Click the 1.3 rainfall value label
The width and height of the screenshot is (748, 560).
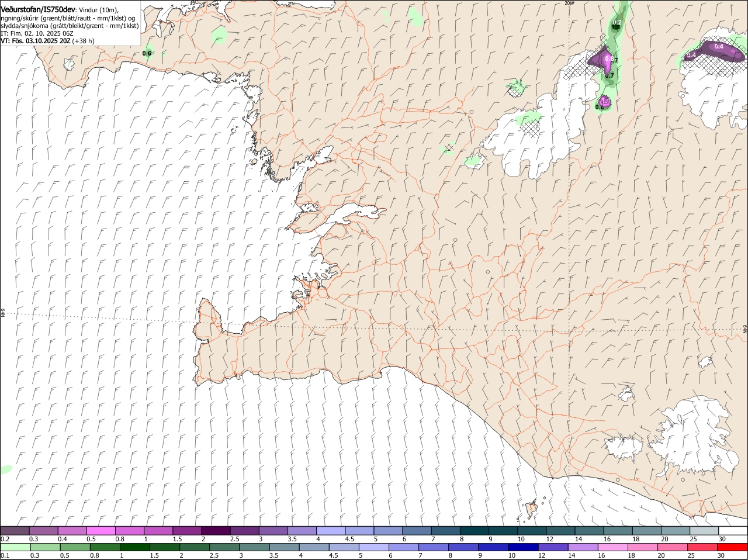coord(615,27)
